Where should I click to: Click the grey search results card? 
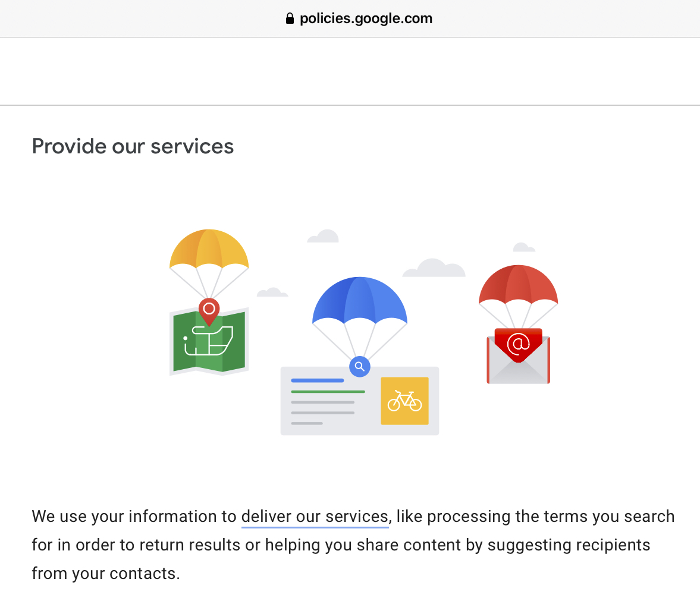pos(359,401)
